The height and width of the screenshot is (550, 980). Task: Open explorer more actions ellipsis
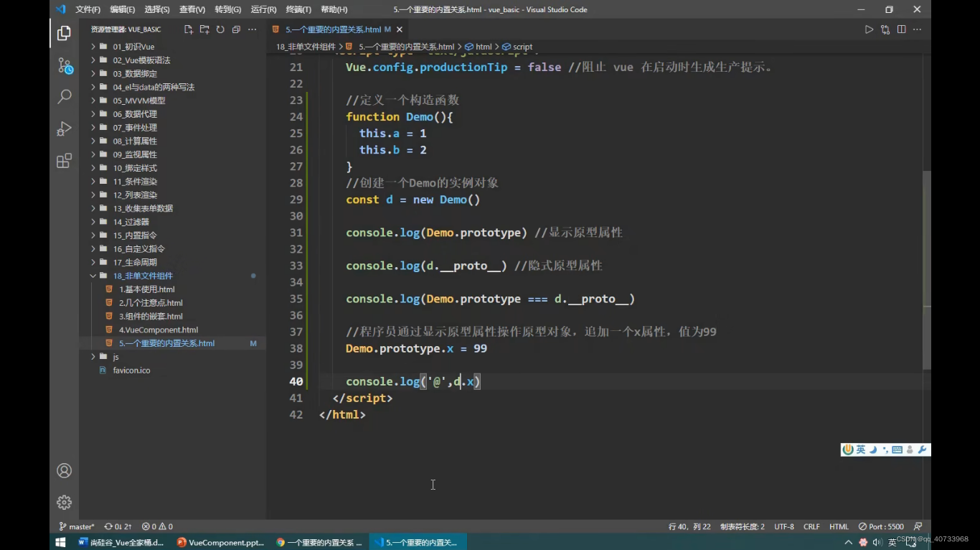point(252,29)
